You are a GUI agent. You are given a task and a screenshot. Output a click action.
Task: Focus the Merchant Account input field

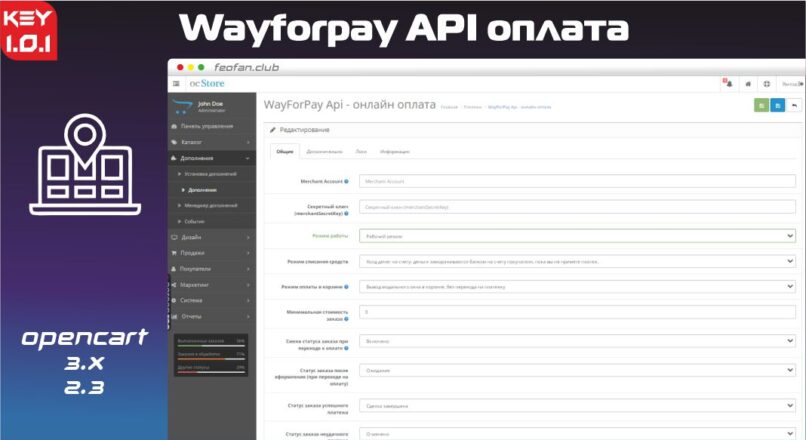[x=577, y=181]
